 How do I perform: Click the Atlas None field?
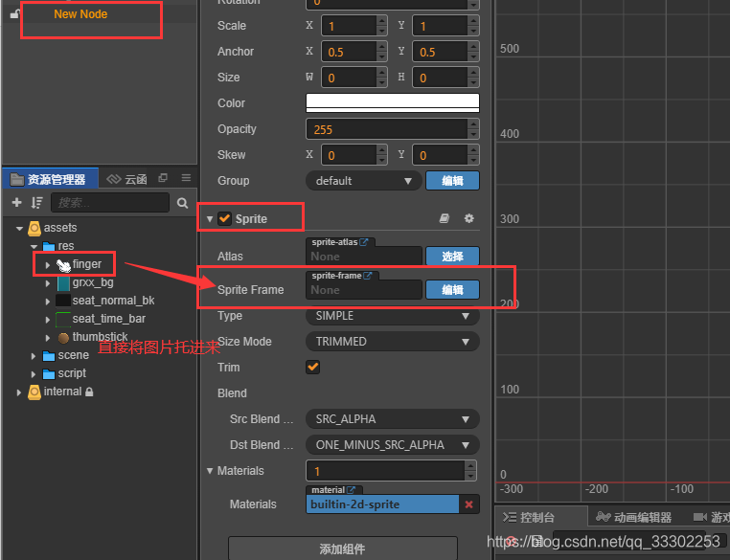(x=364, y=257)
